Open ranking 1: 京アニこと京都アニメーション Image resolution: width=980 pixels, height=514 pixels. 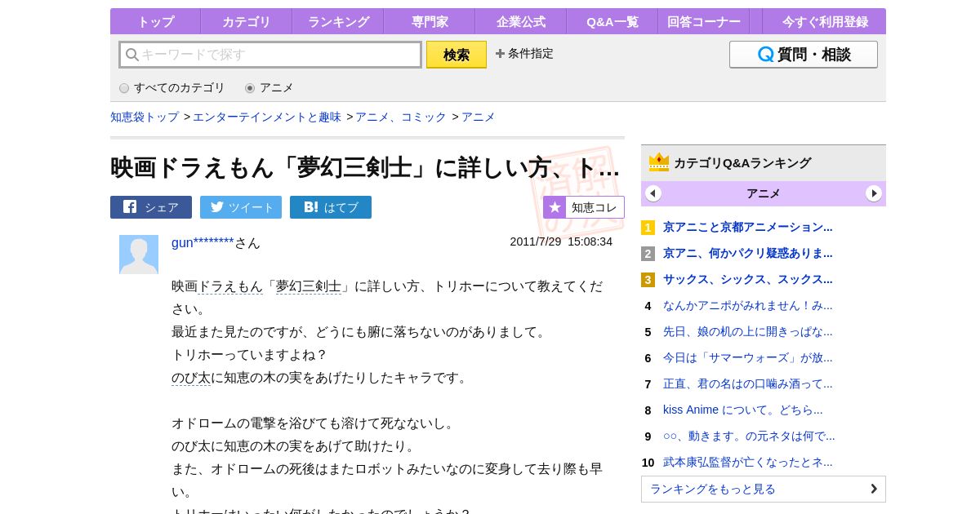pos(748,227)
